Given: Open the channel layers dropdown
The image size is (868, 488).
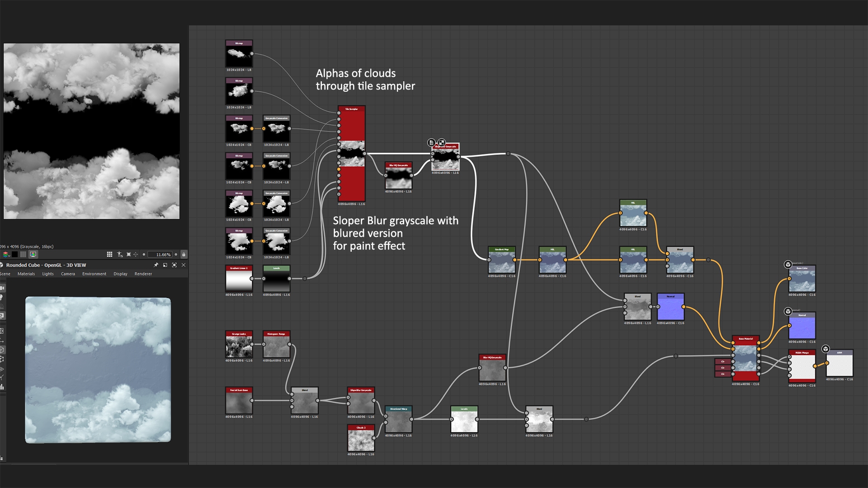Looking at the screenshot, I should (x=6, y=254).
